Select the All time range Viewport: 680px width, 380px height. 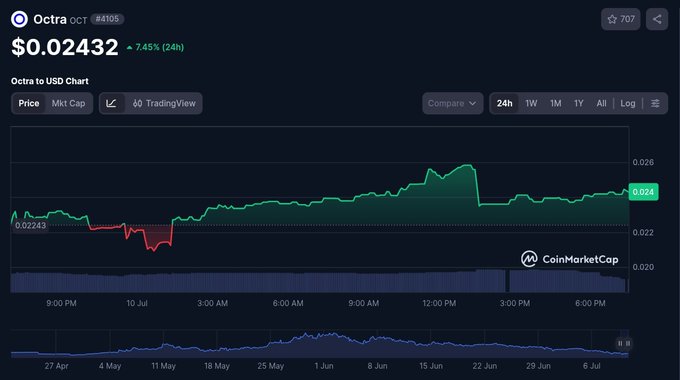[601, 103]
